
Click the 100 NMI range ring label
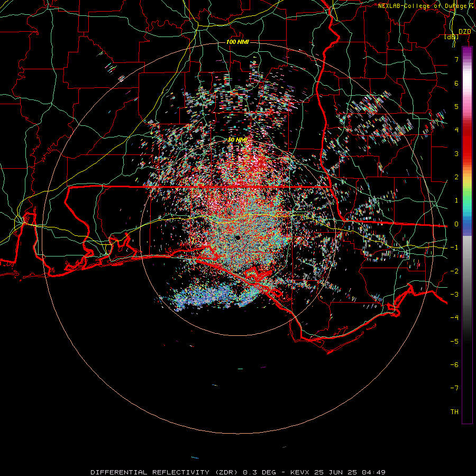(237, 42)
